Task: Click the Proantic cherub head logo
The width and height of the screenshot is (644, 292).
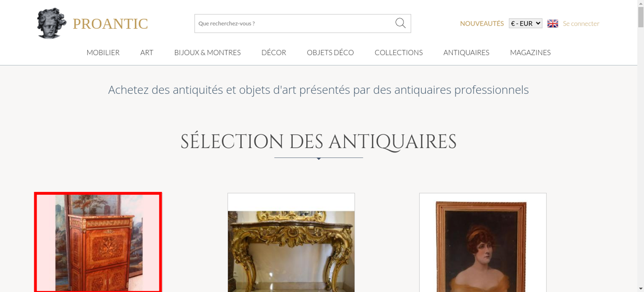Action: coord(52,23)
